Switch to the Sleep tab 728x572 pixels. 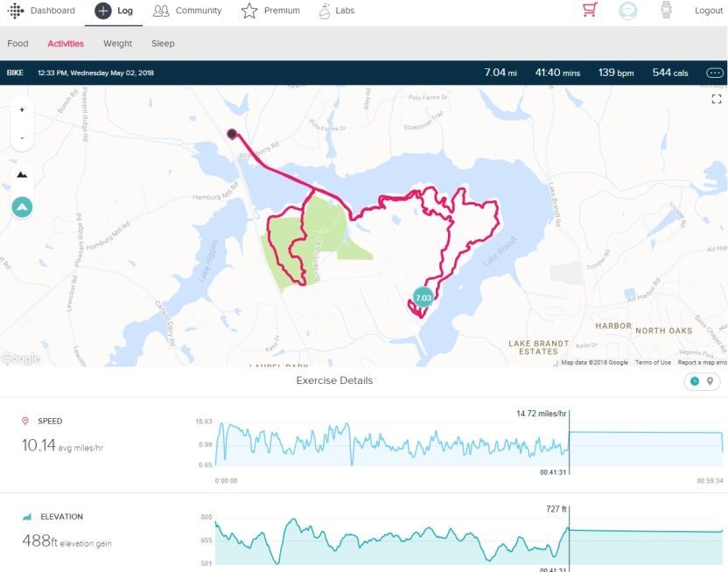coord(163,43)
